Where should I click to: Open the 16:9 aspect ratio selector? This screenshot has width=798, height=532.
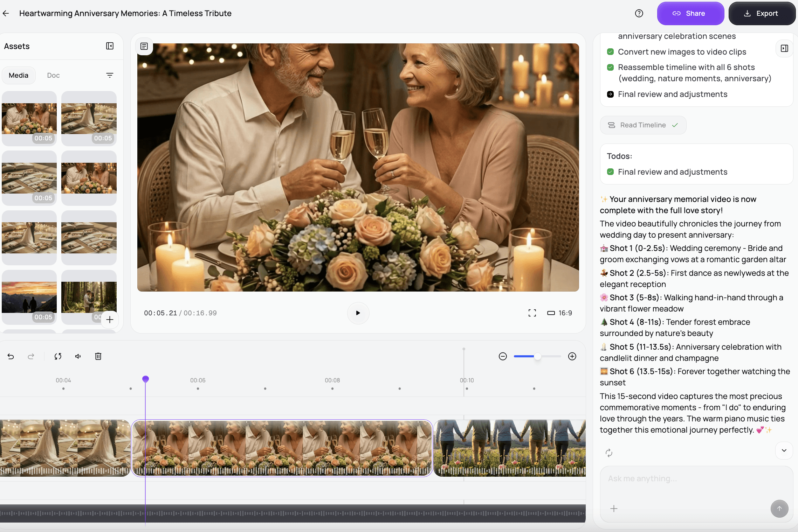[560, 313]
